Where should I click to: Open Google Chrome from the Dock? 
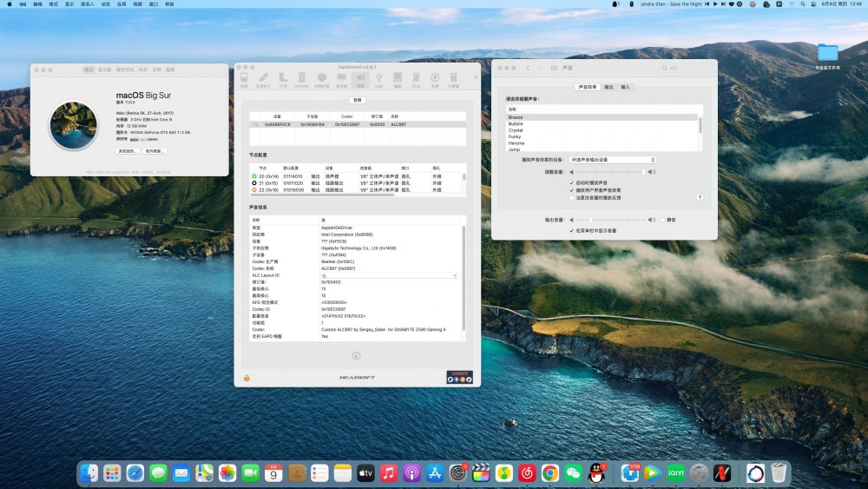coord(549,473)
